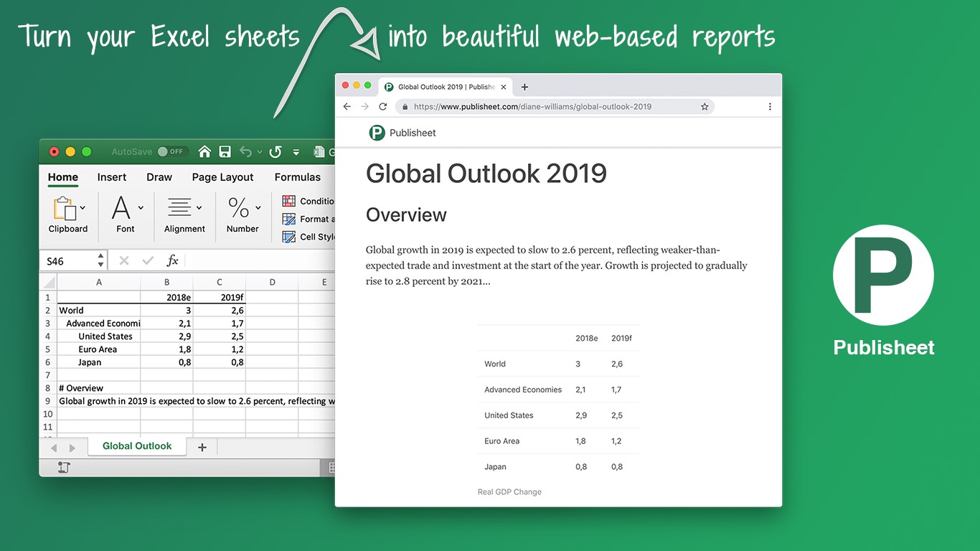
Task: Open the Number percent icon in Excel ribbon
Action: 238,208
